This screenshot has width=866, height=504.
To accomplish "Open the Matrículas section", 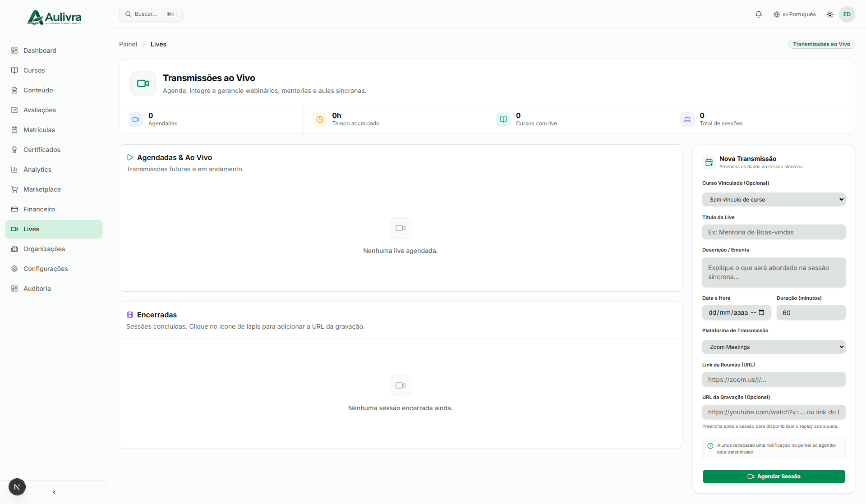I will tap(54, 130).
